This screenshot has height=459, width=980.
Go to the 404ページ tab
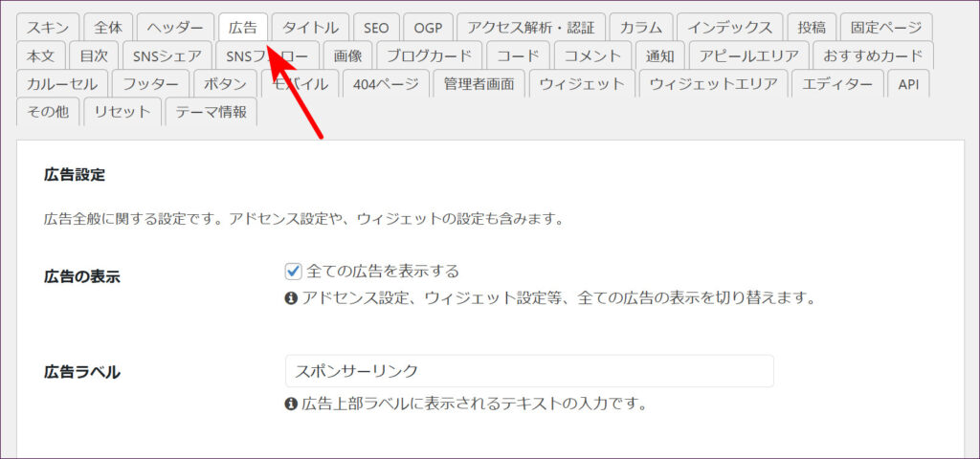385,84
